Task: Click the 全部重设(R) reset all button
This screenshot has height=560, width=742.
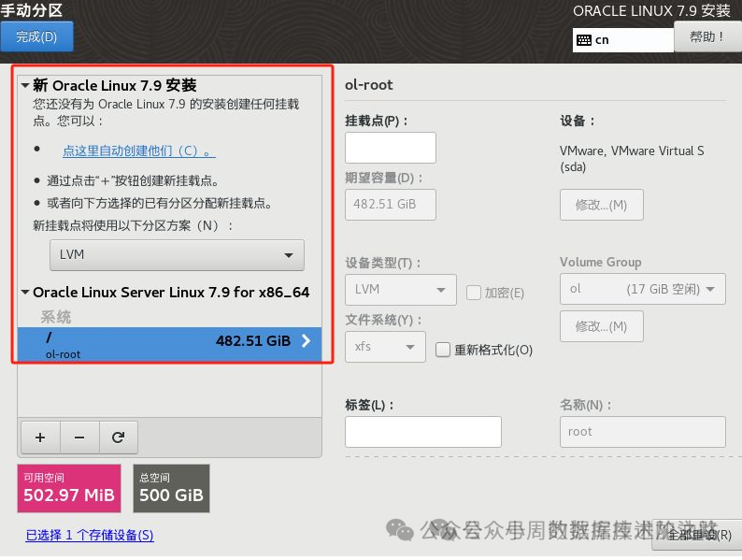Action: point(697,535)
